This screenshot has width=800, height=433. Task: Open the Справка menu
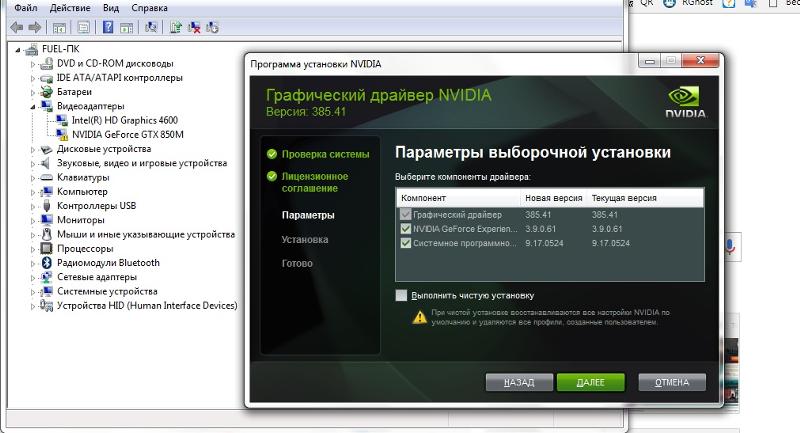[149, 8]
